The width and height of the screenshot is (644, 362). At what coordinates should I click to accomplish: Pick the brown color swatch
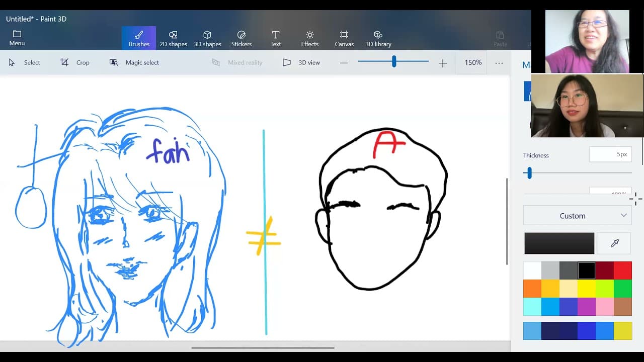pos(623,307)
